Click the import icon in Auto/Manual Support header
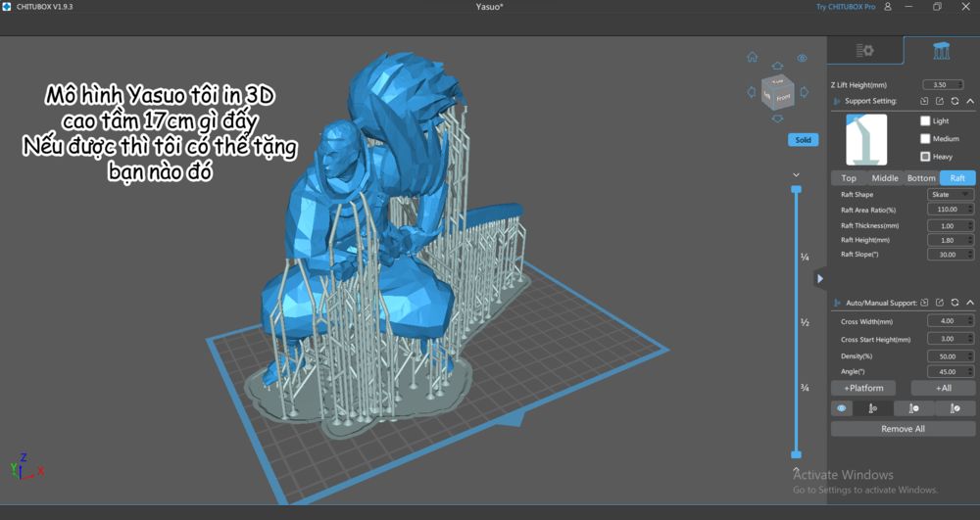Image resolution: width=980 pixels, height=520 pixels. click(x=924, y=303)
